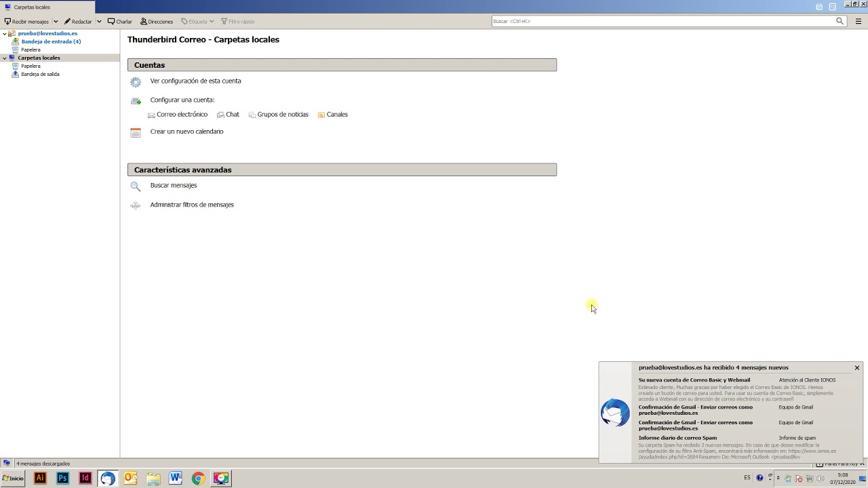
Task: Click the magnifier icon in search box
Action: point(840,21)
